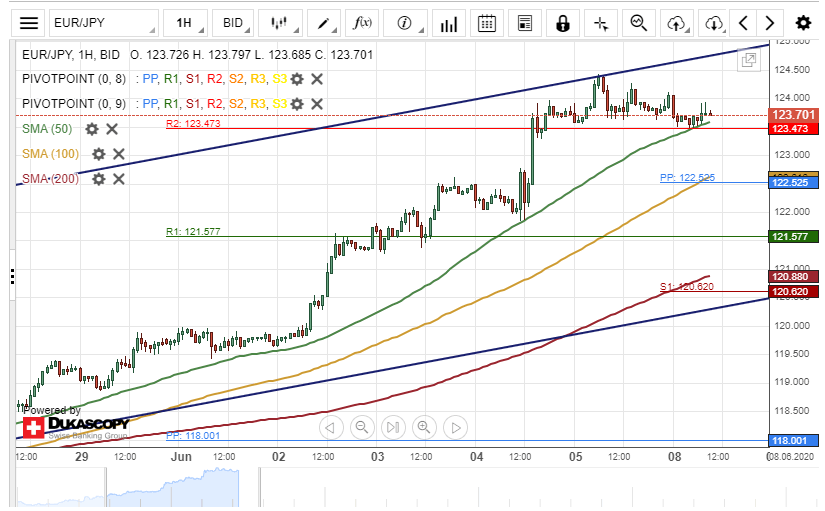Open the candlestick chart type menu
Screen dimensions: 825x511
[281, 22]
